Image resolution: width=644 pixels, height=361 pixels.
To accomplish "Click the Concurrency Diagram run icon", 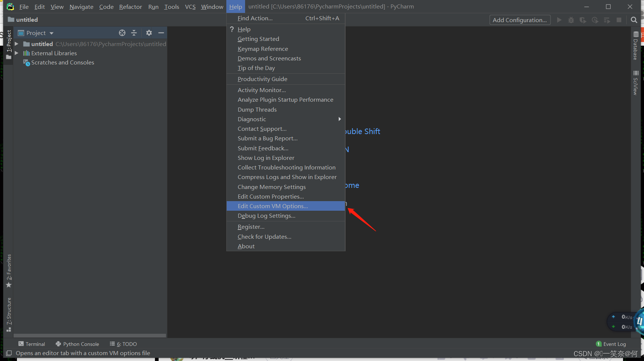I will [607, 20].
